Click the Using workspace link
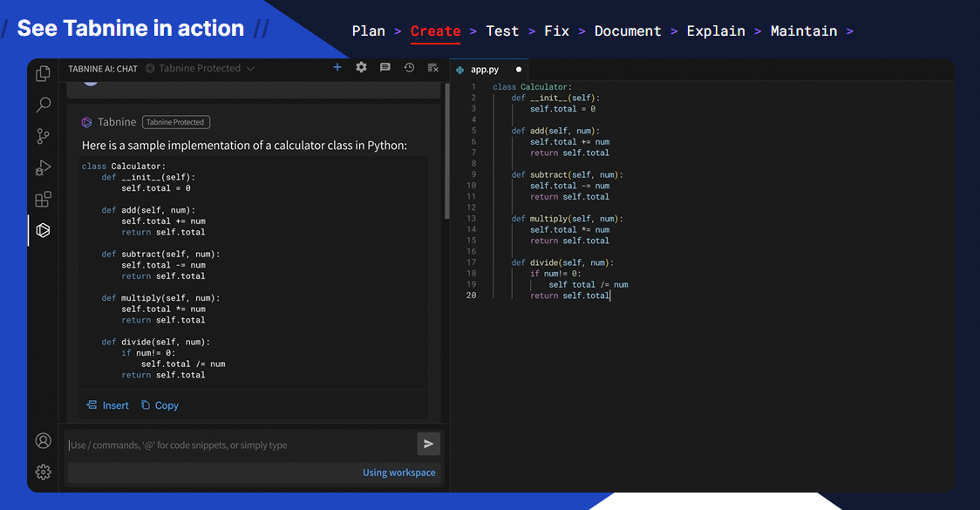The width and height of the screenshot is (980, 510). pyautogui.click(x=398, y=473)
